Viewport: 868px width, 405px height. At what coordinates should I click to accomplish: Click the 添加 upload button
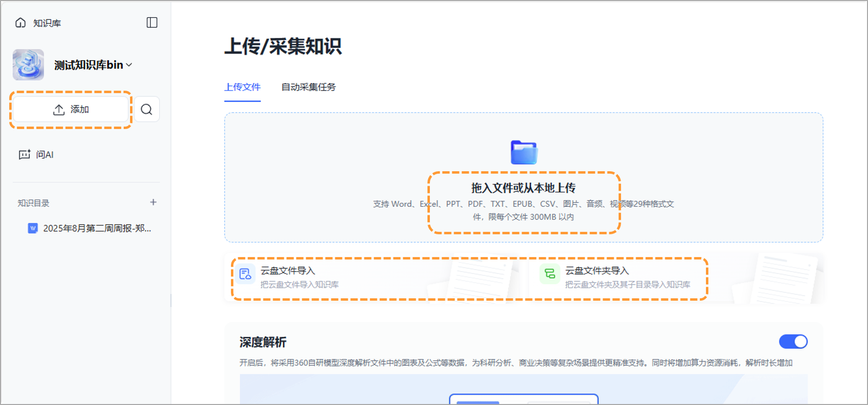(71, 110)
